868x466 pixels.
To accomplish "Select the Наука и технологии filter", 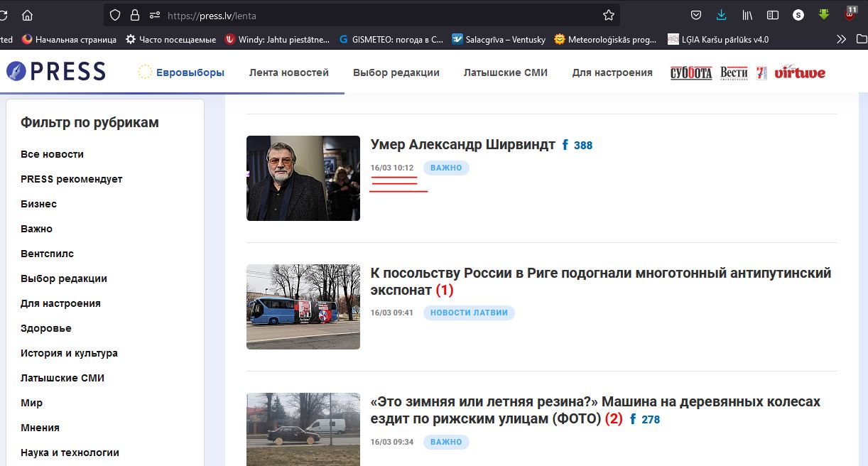I will [70, 453].
